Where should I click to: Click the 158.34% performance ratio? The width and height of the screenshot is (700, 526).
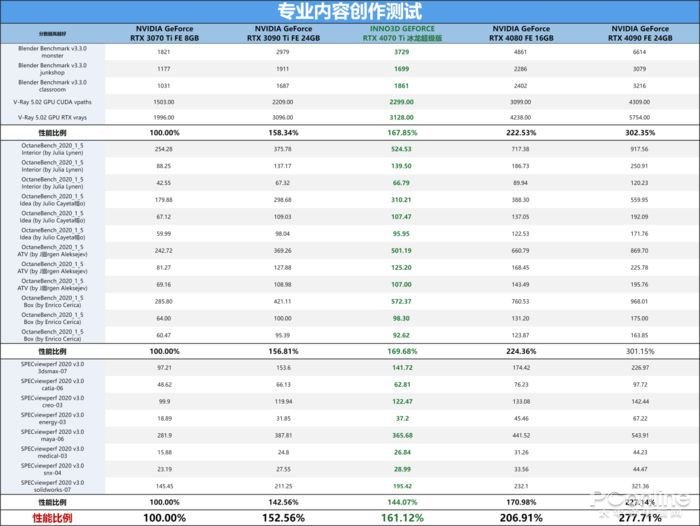coord(283,133)
